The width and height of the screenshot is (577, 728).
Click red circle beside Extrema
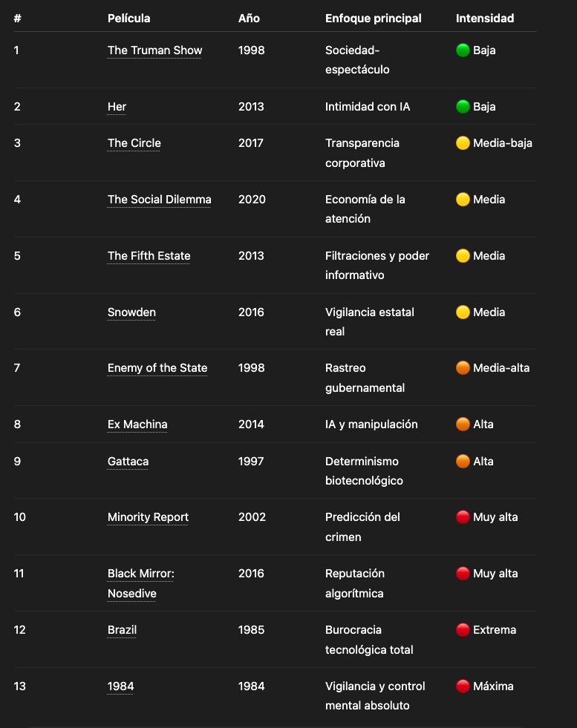tap(463, 630)
